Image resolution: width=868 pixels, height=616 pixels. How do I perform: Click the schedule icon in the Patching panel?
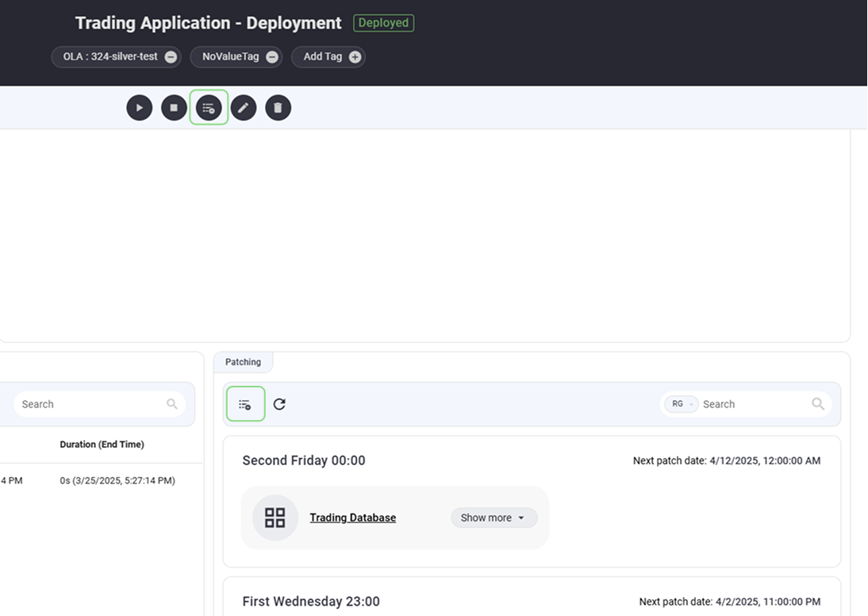pyautogui.click(x=245, y=404)
